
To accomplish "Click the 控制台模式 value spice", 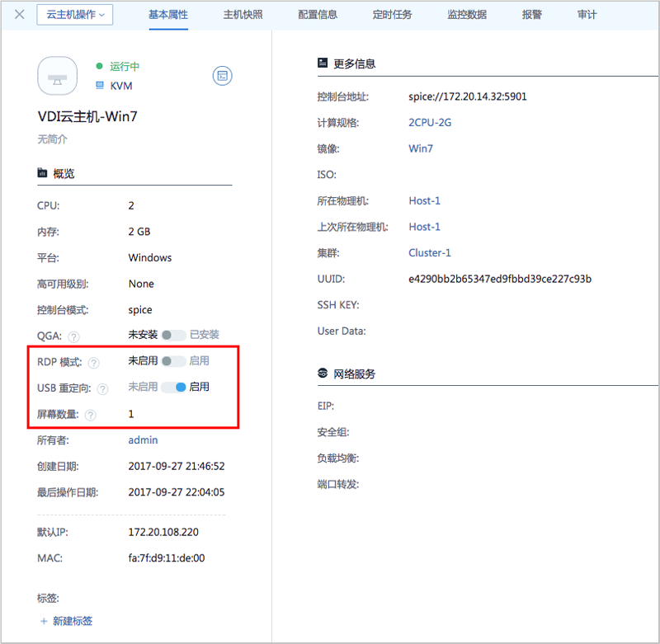I will tap(140, 309).
